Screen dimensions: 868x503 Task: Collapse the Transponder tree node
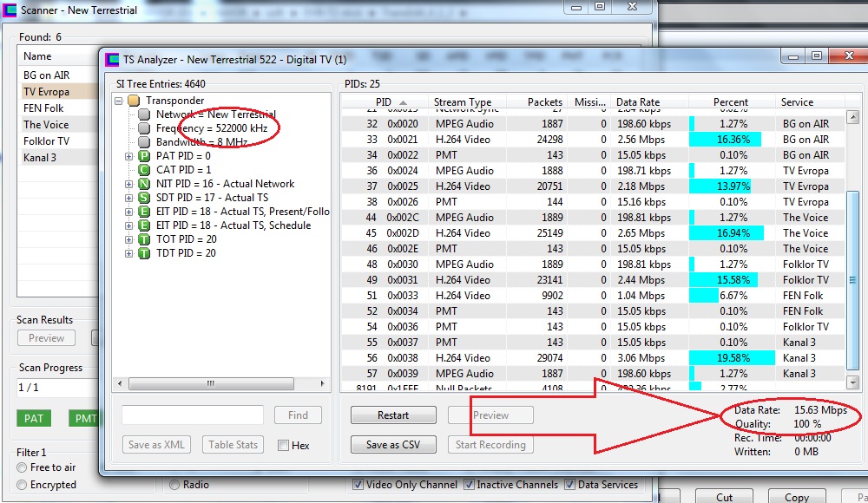click(118, 101)
